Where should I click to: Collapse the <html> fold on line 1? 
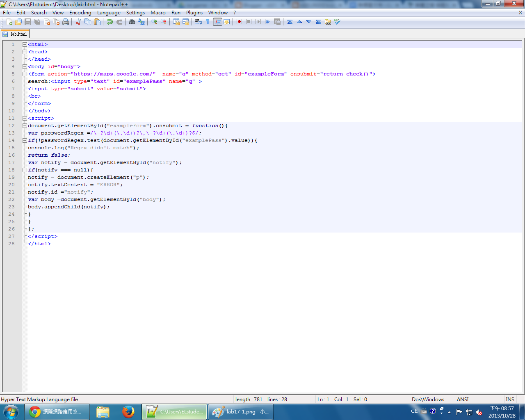click(x=25, y=44)
